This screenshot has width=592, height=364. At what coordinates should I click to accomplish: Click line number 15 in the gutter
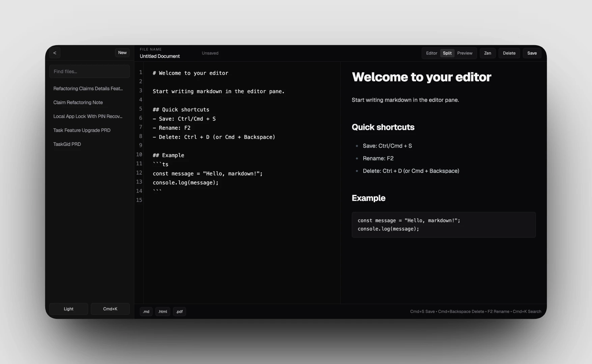(x=139, y=200)
